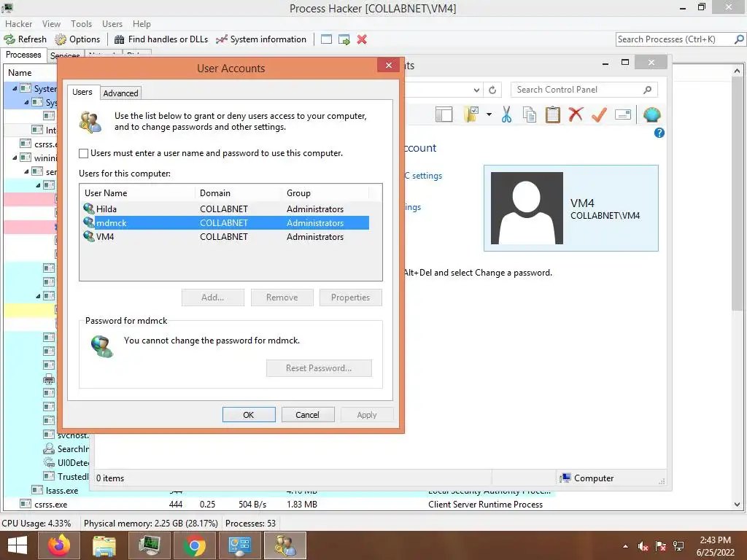Viewport: 747px width, 560px height.
Task: Open System information from the toolbar
Action: pos(261,39)
